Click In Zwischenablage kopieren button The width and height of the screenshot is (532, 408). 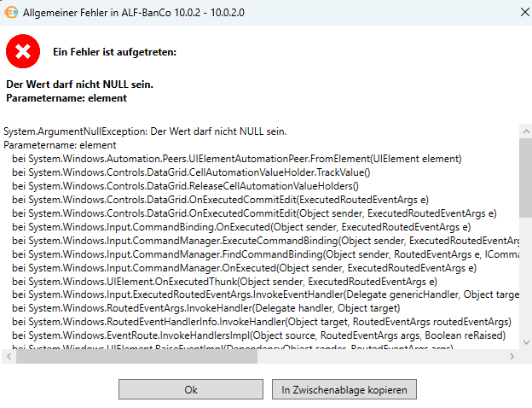pos(344,389)
